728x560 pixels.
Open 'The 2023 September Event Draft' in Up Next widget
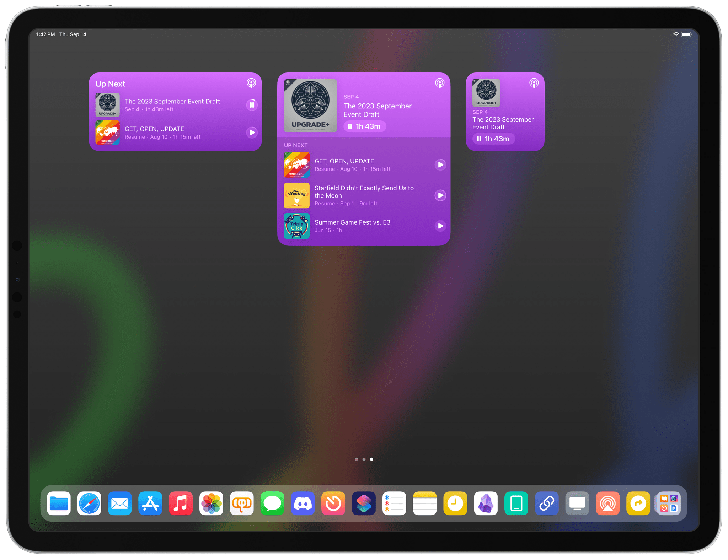point(172,102)
